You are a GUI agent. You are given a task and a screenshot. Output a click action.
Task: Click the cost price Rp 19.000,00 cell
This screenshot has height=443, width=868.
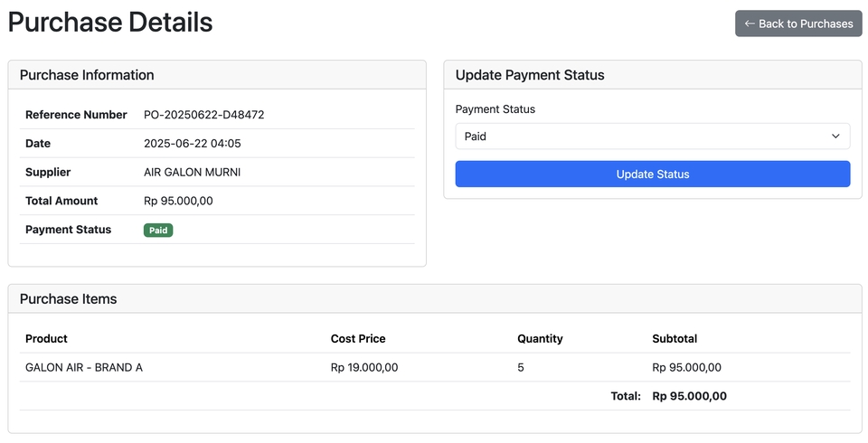pyautogui.click(x=364, y=367)
